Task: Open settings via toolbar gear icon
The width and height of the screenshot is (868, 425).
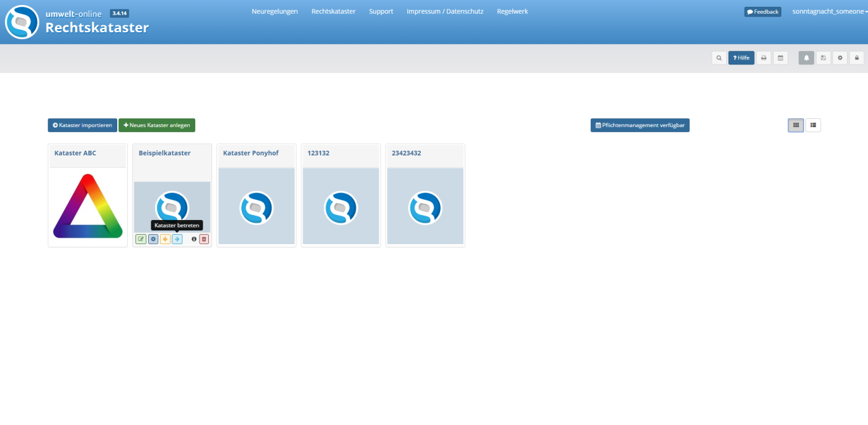Action: [x=840, y=58]
